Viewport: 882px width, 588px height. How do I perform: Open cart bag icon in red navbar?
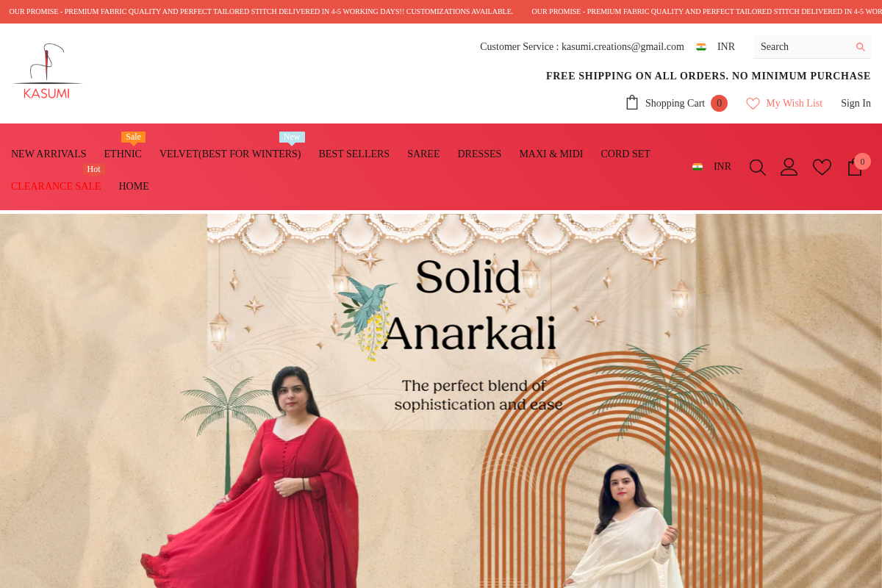(855, 167)
